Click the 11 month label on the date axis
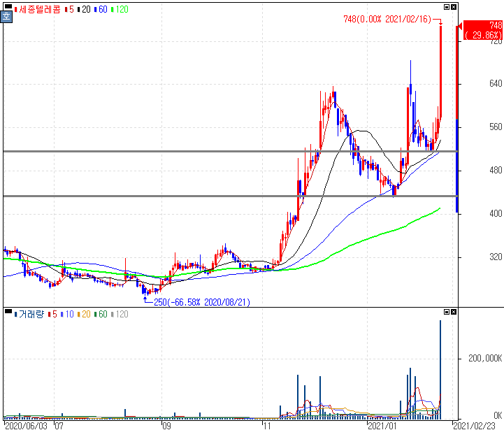 (267, 426)
